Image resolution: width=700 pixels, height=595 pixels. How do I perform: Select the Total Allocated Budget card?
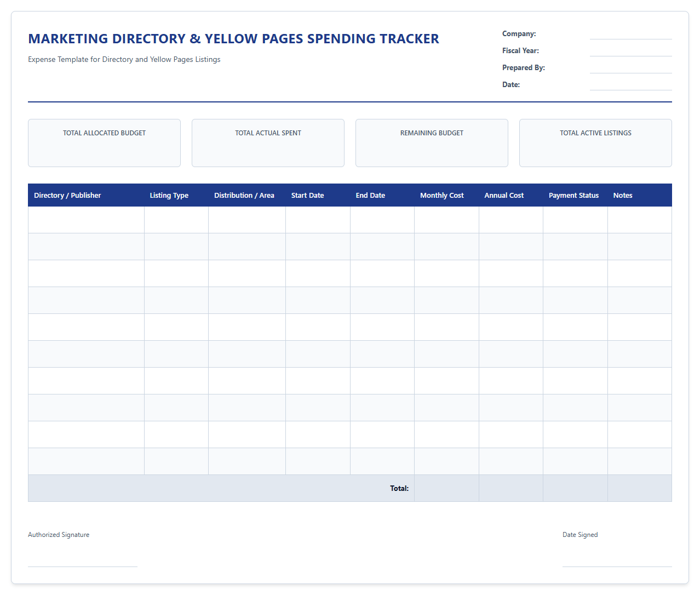click(x=104, y=143)
